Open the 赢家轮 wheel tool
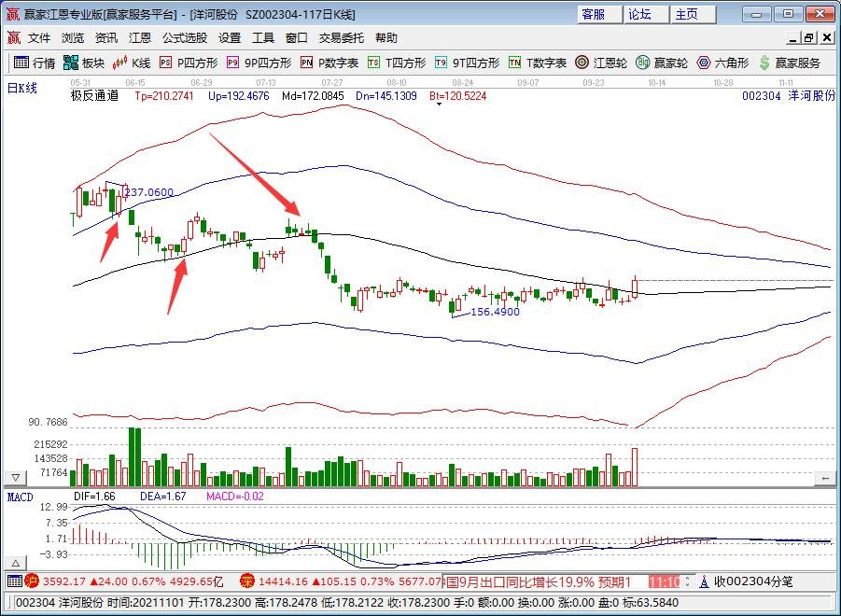The height and width of the screenshot is (616, 841). [x=662, y=63]
